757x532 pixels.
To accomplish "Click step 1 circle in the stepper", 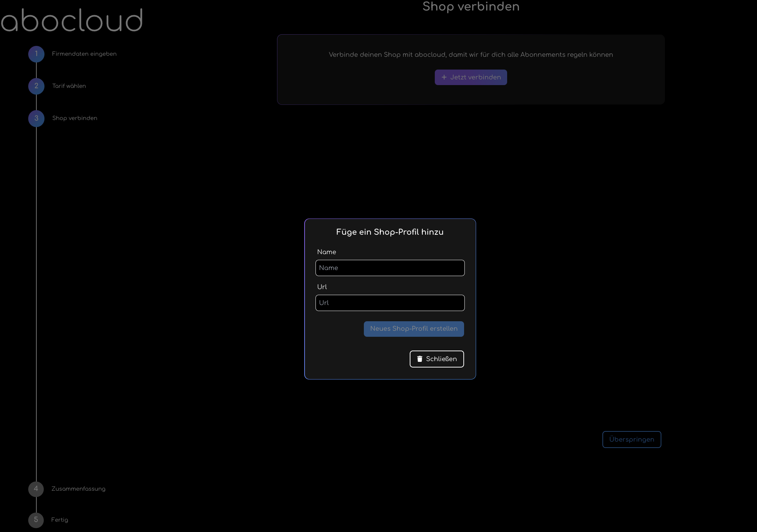I will click(36, 54).
